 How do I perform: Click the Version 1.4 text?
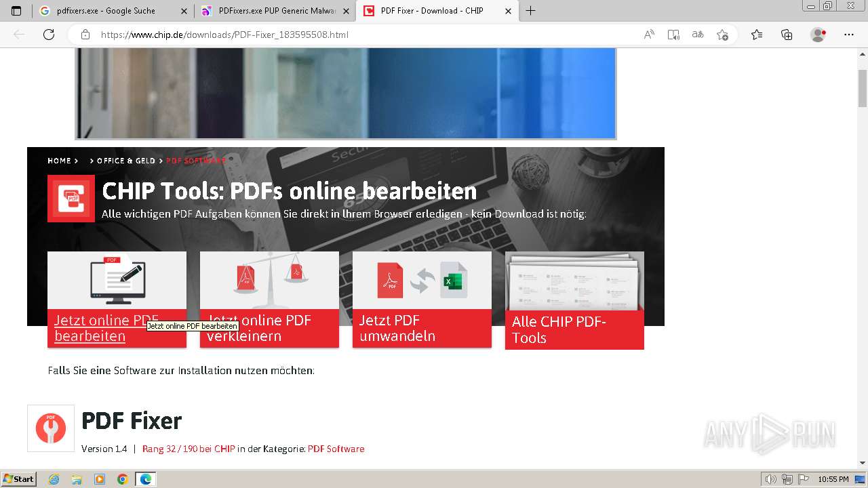click(104, 449)
